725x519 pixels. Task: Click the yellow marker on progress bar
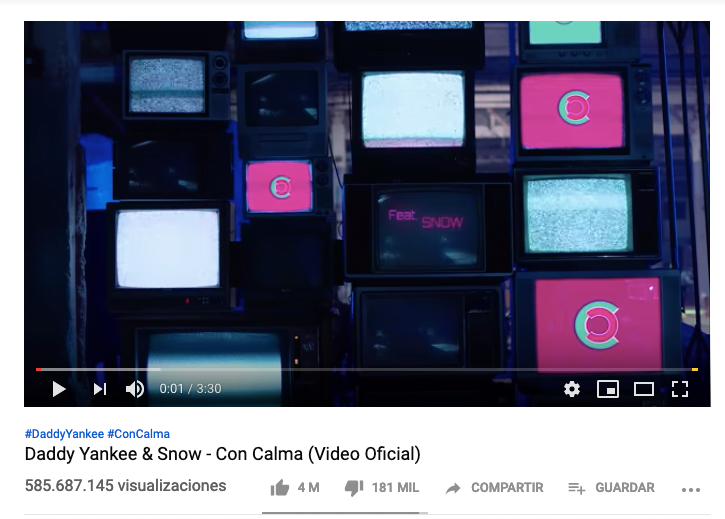pyautogui.click(x=694, y=369)
